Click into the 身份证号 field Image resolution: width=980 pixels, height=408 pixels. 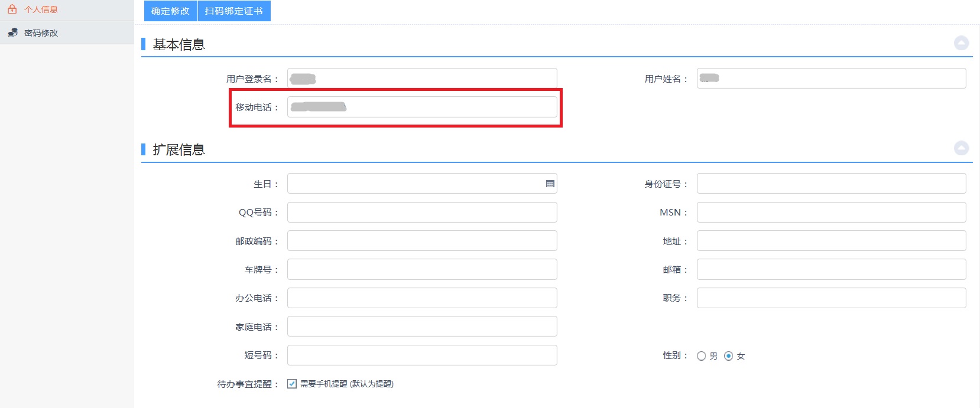click(831, 184)
